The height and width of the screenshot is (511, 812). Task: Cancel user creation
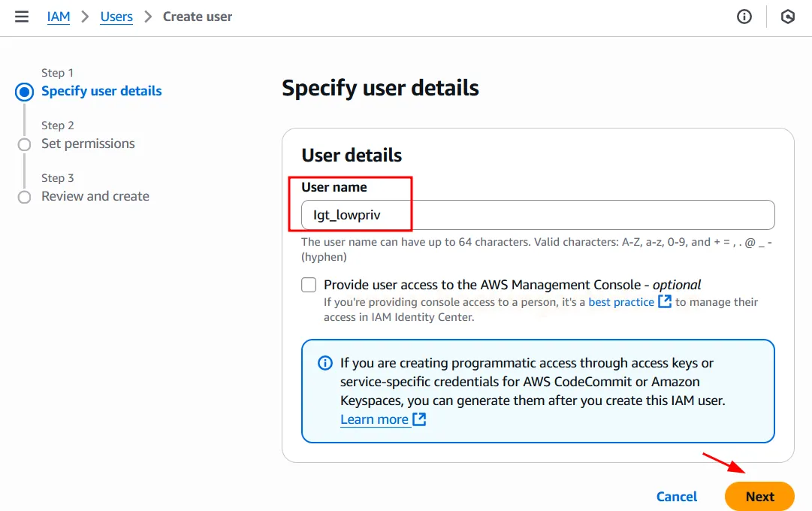pos(677,497)
